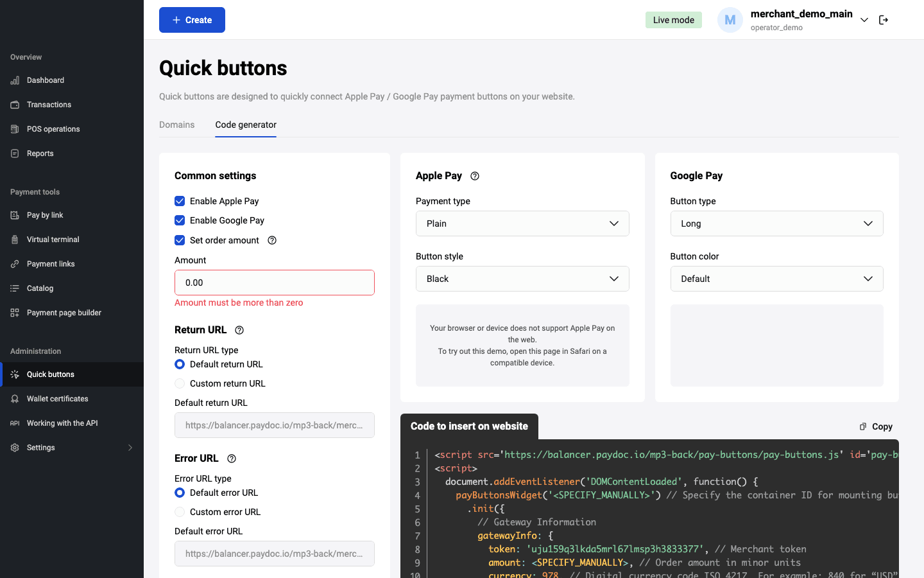This screenshot has width=924, height=578.
Task: Open Payment links menu item
Action: click(x=72, y=264)
